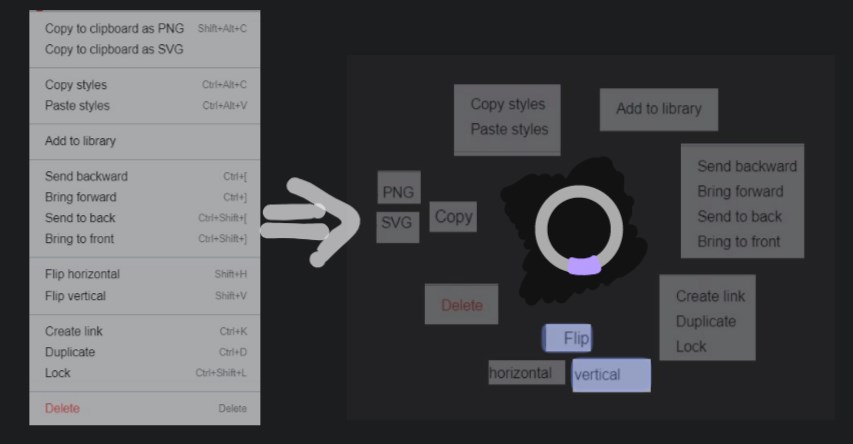853x444 pixels.
Task: Select 'Copy styles' with Ctrl+Alt+C shortcut in list menu
Action: click(x=145, y=85)
